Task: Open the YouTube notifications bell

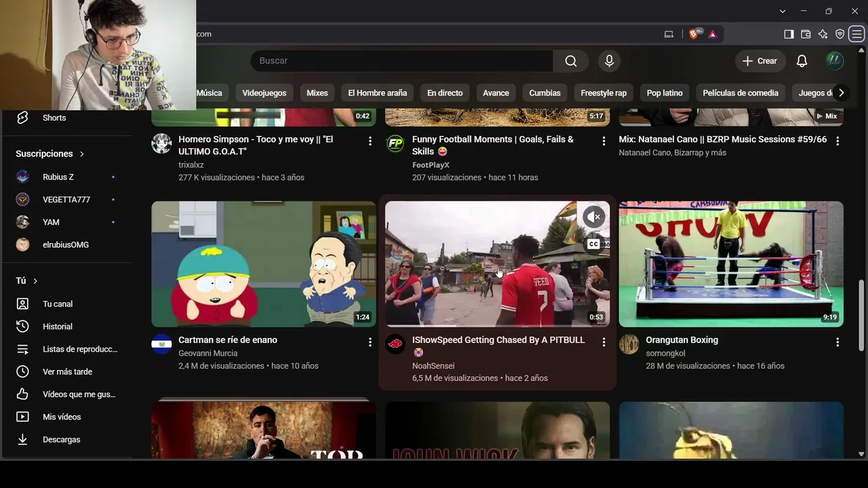Action: 802,61
